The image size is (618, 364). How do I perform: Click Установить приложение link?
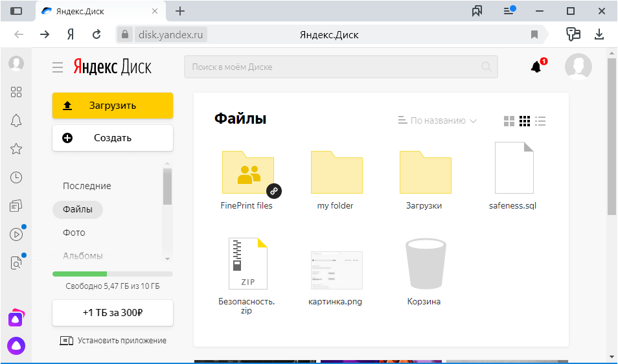tap(113, 341)
